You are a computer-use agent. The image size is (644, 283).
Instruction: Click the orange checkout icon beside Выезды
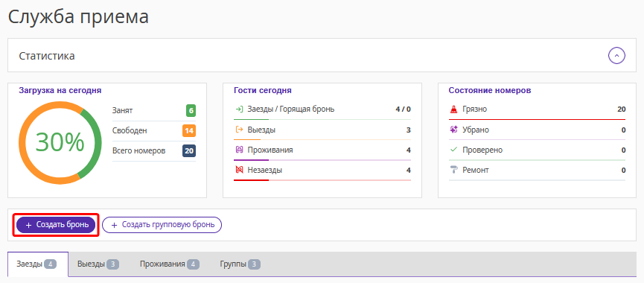pos(239,130)
